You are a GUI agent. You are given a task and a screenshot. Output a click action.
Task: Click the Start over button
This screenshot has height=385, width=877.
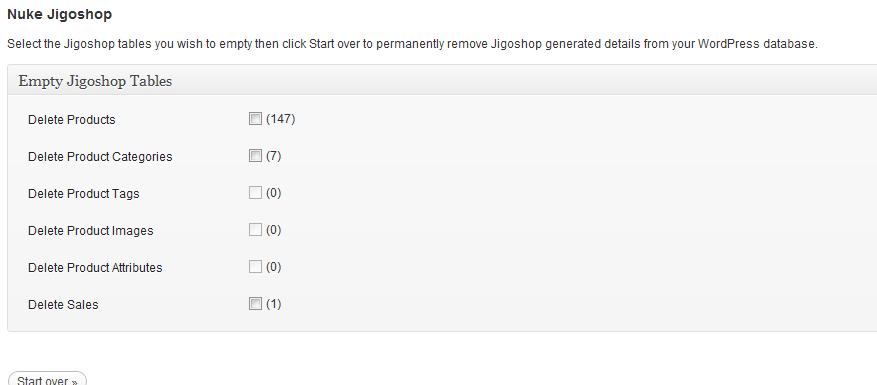click(x=48, y=379)
